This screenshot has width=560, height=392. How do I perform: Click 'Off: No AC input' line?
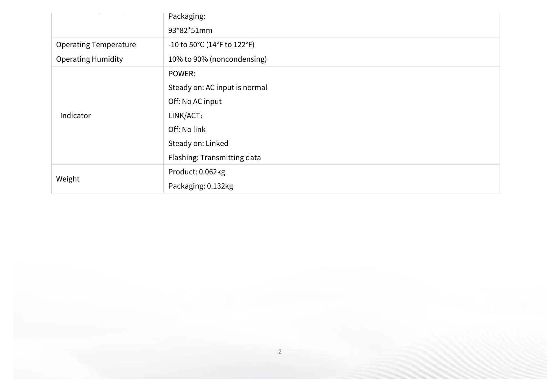click(x=195, y=101)
